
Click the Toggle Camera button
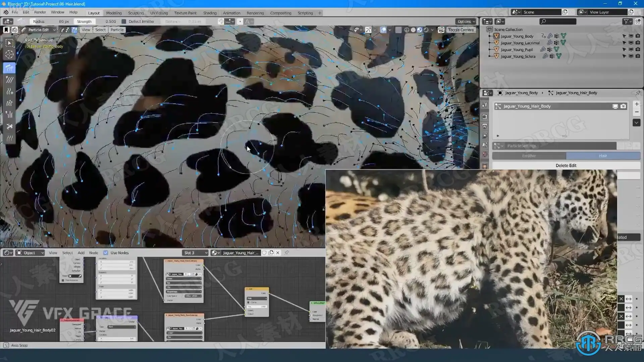[x=461, y=30]
